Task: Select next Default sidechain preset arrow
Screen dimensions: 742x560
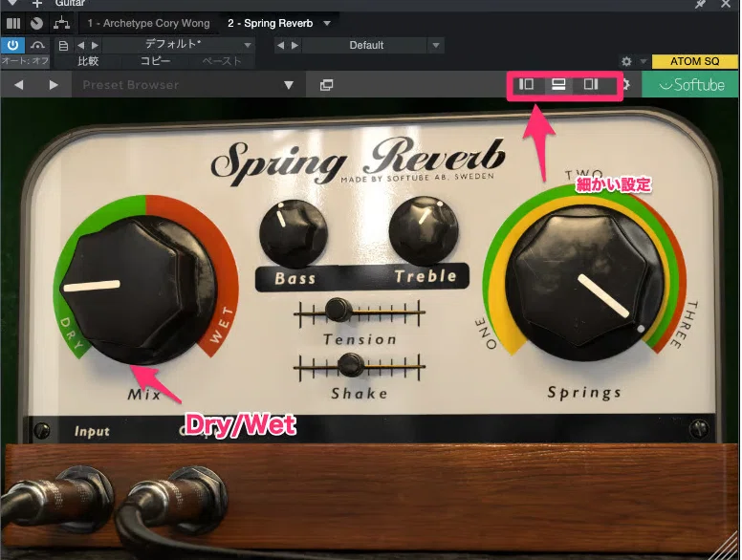Action: coord(295,46)
